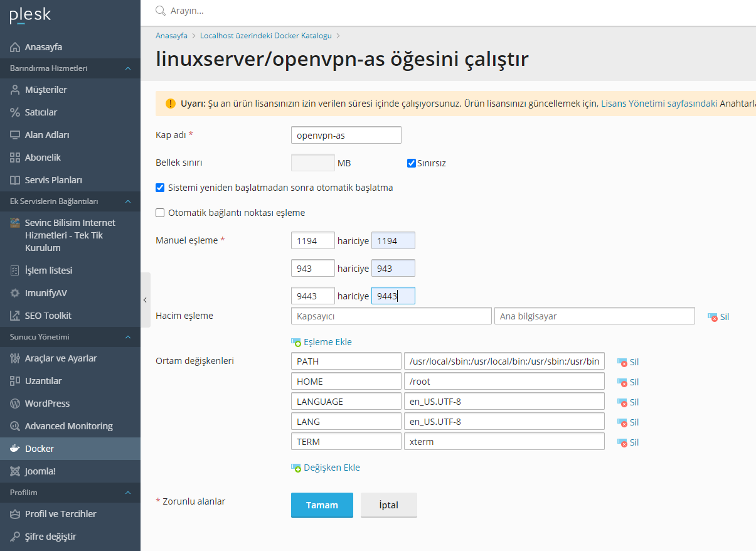
Task: Click the delete icon for HOME variable
Action: coord(622,382)
